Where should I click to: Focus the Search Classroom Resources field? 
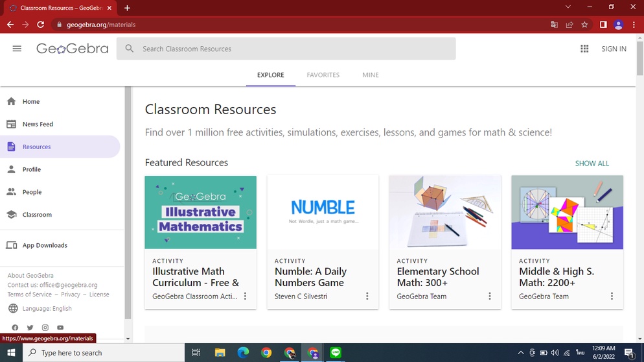(286, 49)
